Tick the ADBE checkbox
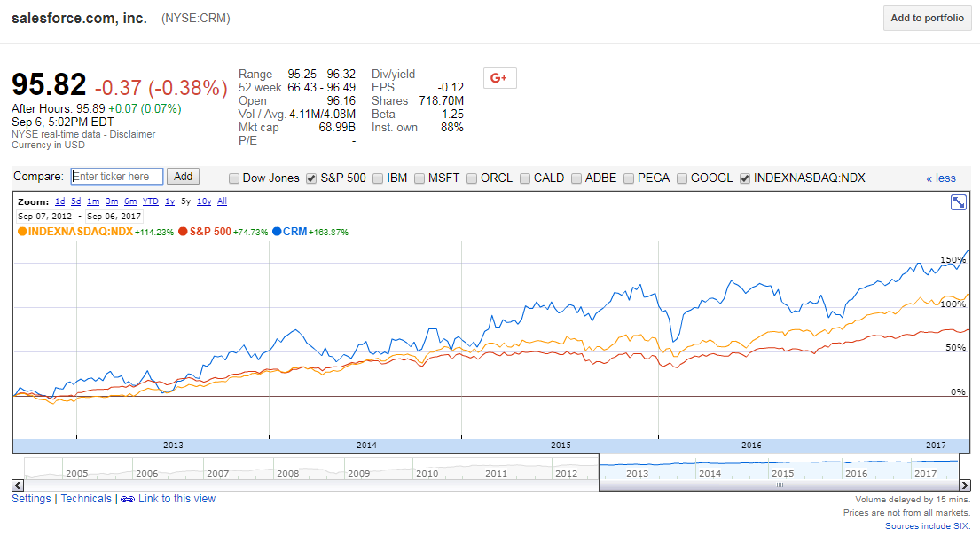Viewport: 980px width, 537px height. coord(576,178)
